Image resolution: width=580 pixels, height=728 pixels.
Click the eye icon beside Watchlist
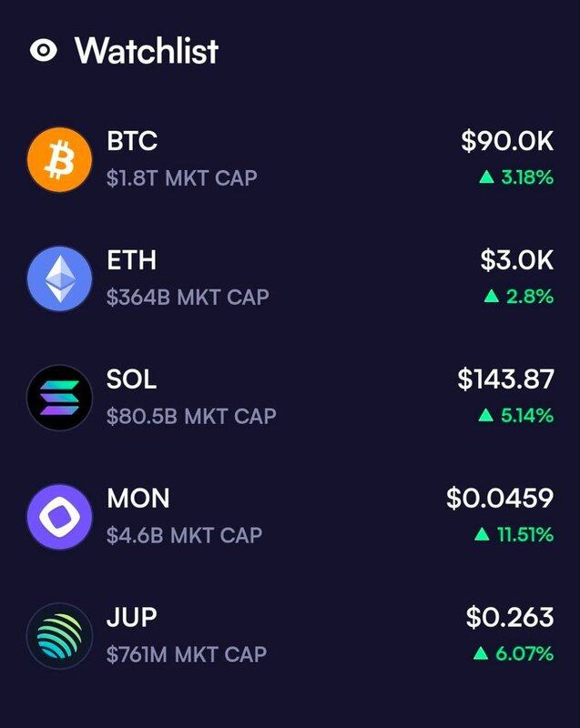(x=43, y=51)
